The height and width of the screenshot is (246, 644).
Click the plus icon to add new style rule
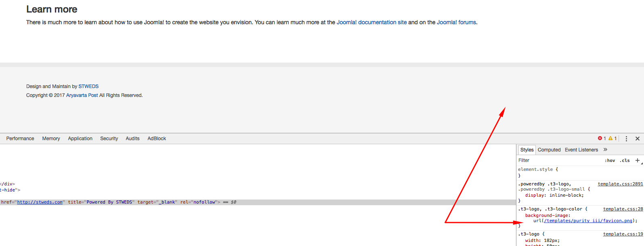638,160
